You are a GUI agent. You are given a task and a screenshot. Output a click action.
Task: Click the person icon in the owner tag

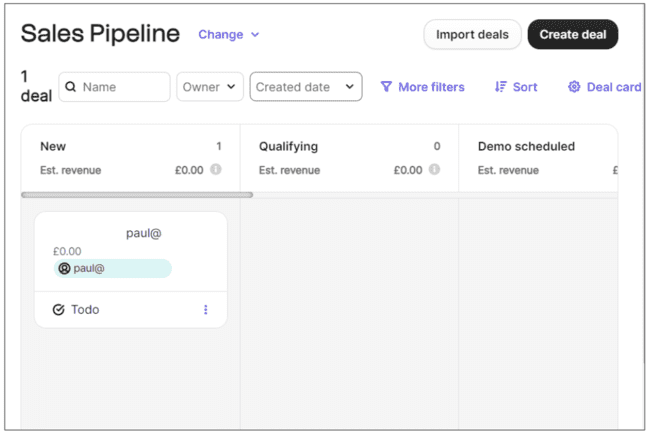click(x=64, y=269)
